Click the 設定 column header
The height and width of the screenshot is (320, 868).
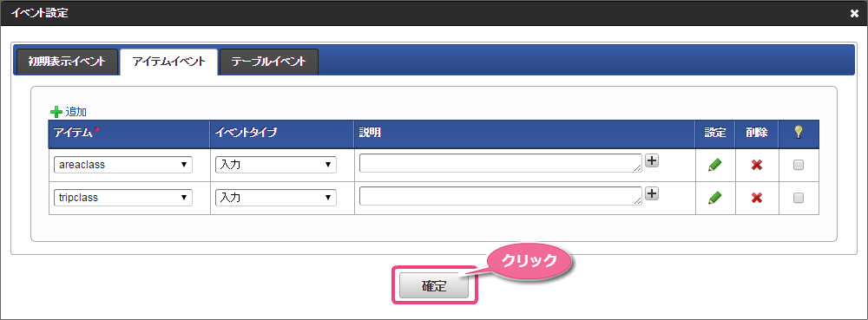tap(715, 134)
